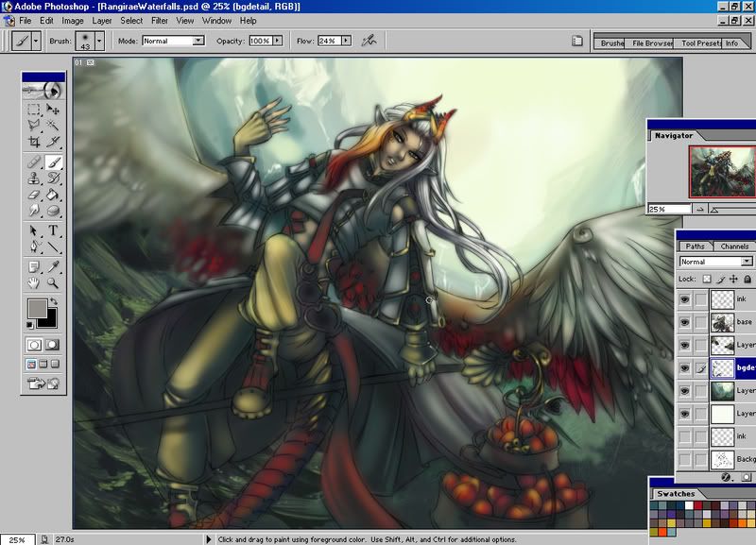The image size is (756, 545).
Task: Toggle the link box of the base layer
Action: point(701,322)
